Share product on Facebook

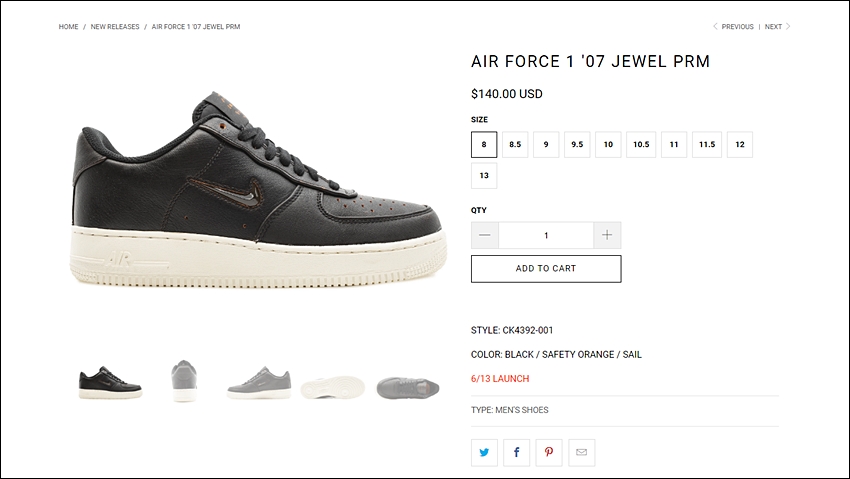pos(517,452)
